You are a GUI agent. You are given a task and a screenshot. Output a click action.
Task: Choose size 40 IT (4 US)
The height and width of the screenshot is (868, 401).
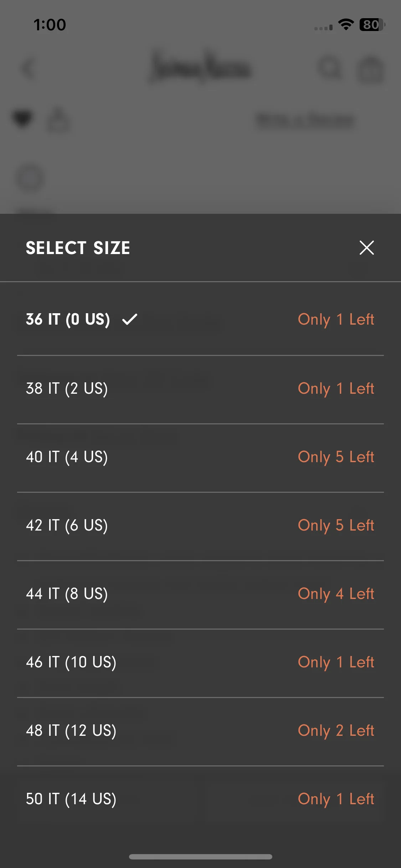(x=200, y=458)
